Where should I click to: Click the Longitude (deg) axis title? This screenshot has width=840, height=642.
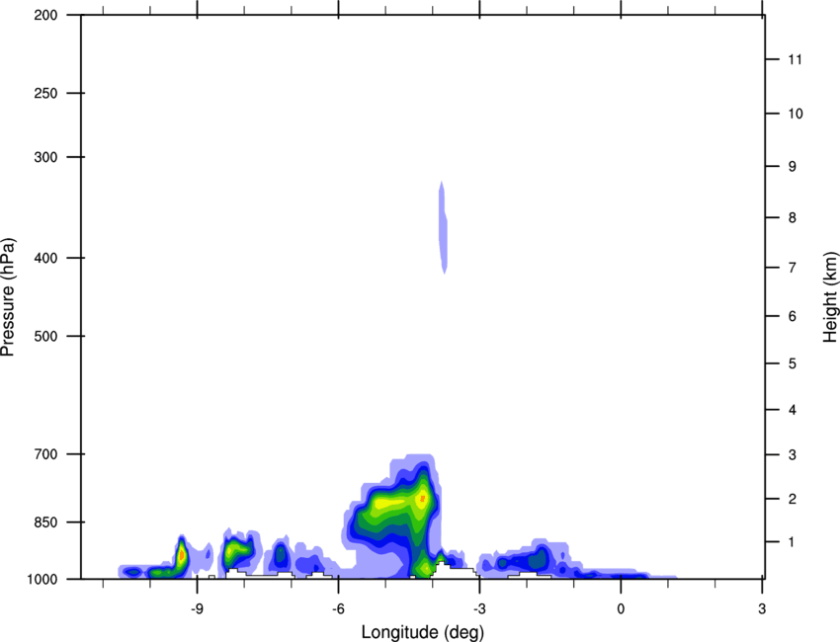(x=423, y=632)
